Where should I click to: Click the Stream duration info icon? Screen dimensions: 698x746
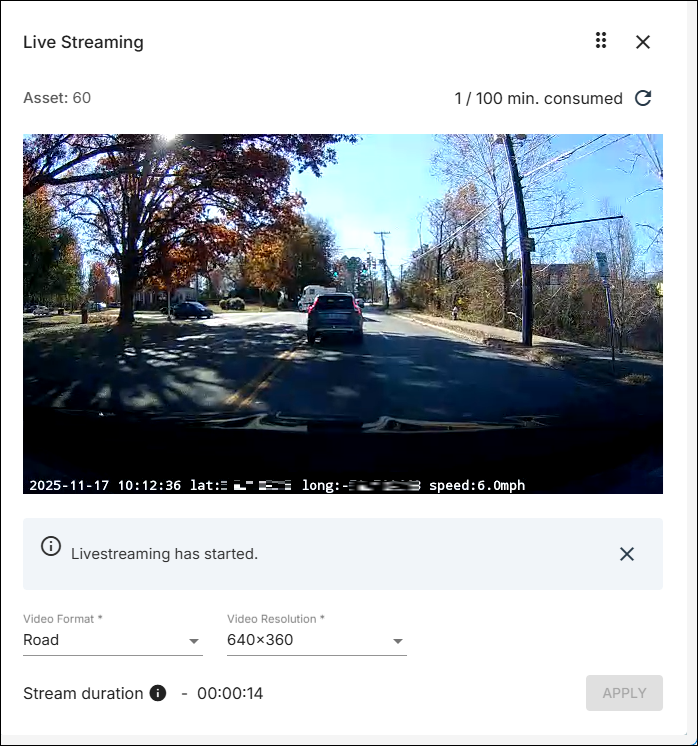[158, 693]
